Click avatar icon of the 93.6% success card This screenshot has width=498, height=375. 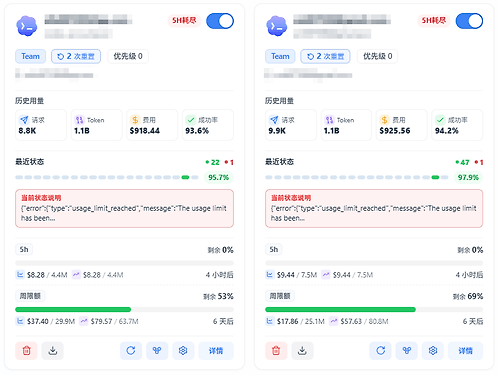pyautogui.click(x=26, y=26)
